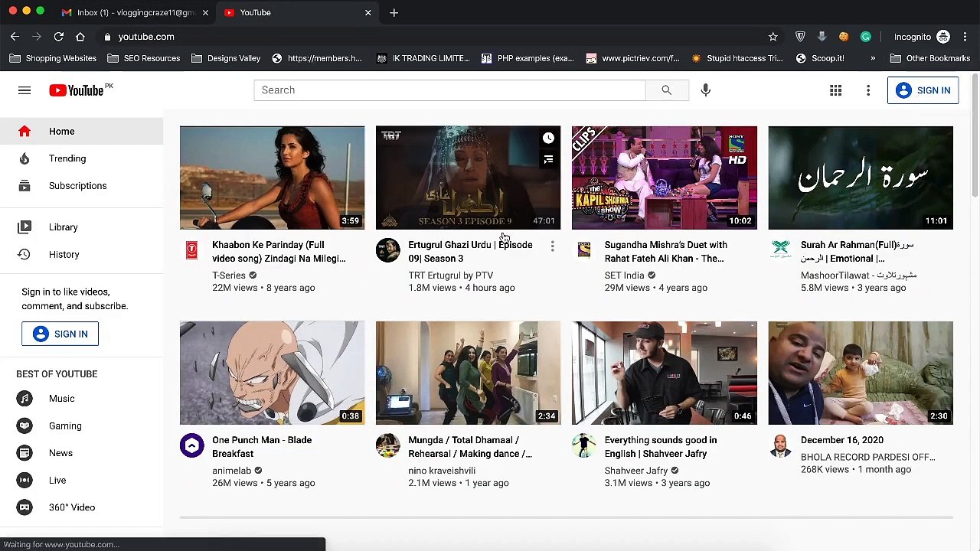
Task: Open TRT Ertugrul by PTV channel avatar
Action: point(387,250)
